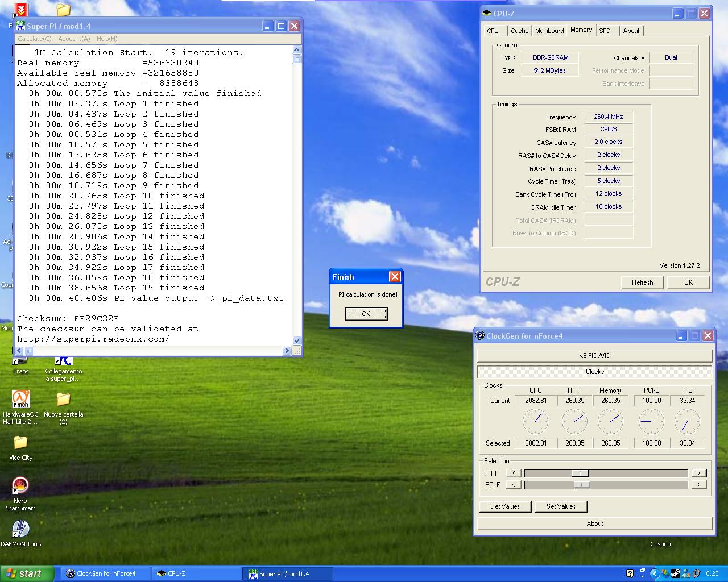Click the selected HTT value 260.35
The height and width of the screenshot is (582, 728).
(574, 443)
